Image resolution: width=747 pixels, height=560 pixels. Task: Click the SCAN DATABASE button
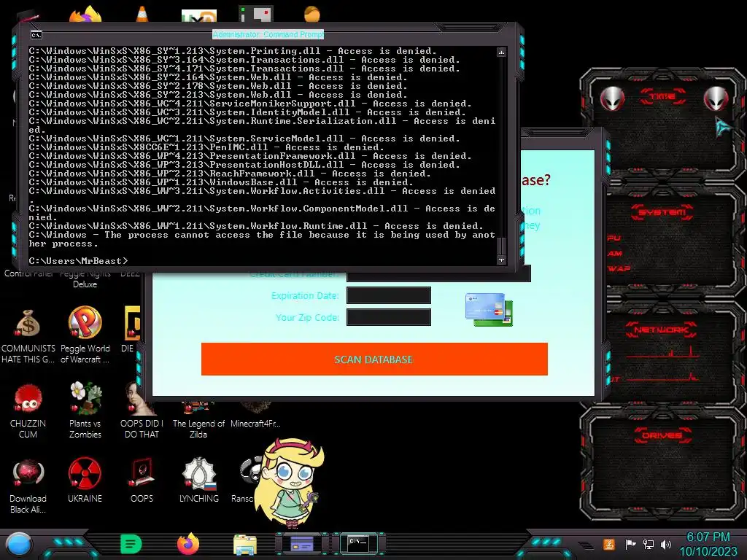click(x=374, y=359)
